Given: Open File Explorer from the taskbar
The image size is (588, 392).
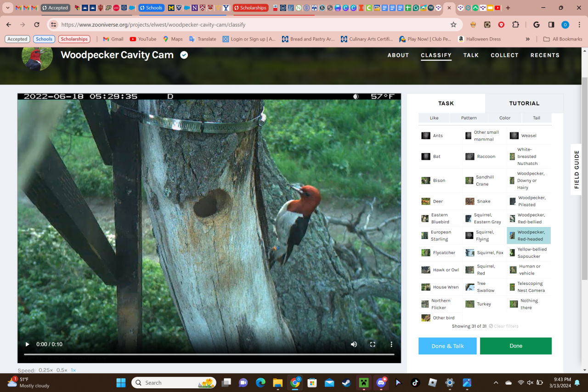Looking at the screenshot, I should [x=277, y=382].
